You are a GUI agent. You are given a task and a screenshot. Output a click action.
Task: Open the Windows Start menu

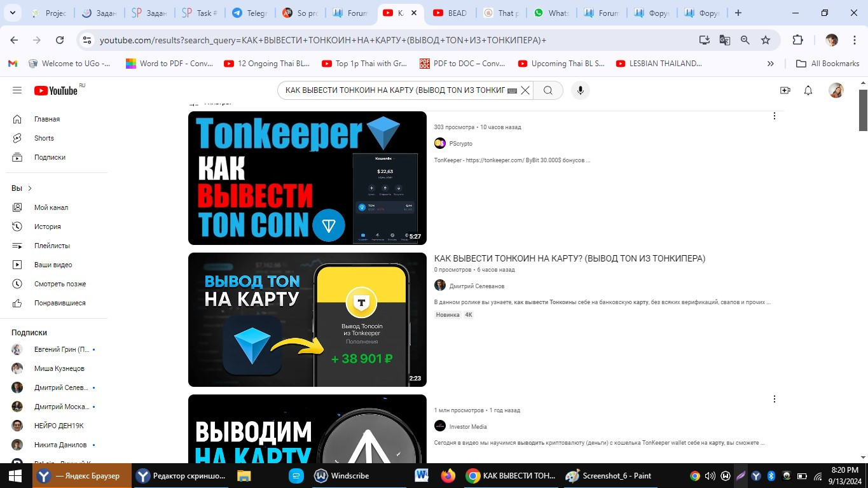pyautogui.click(x=15, y=475)
